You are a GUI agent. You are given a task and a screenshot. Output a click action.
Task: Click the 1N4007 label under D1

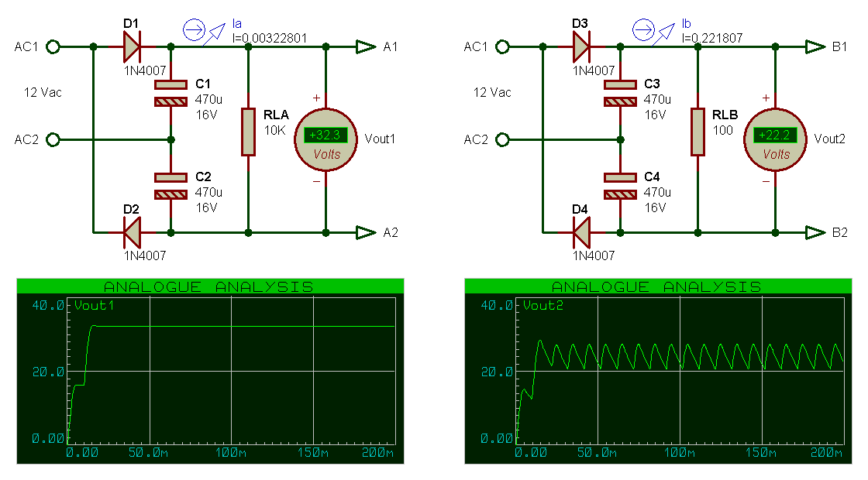145,70
